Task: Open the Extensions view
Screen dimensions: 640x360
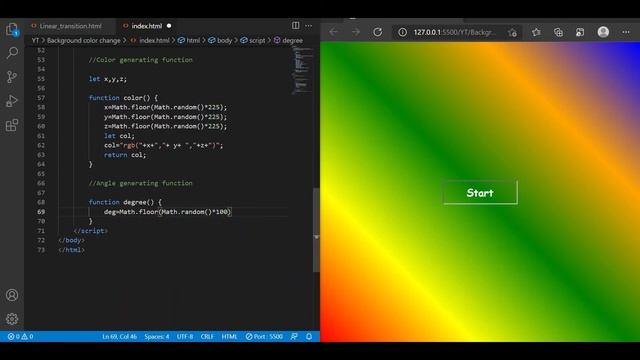Action: click(x=12, y=125)
